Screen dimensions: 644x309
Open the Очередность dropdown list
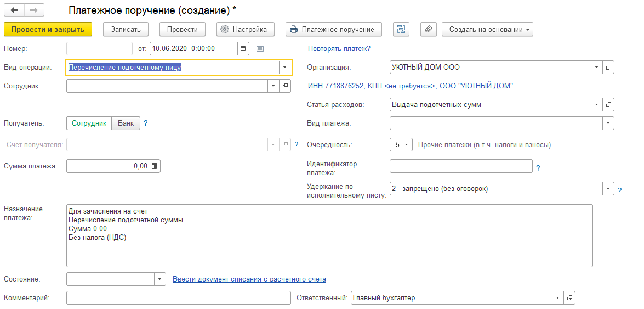pyautogui.click(x=407, y=145)
